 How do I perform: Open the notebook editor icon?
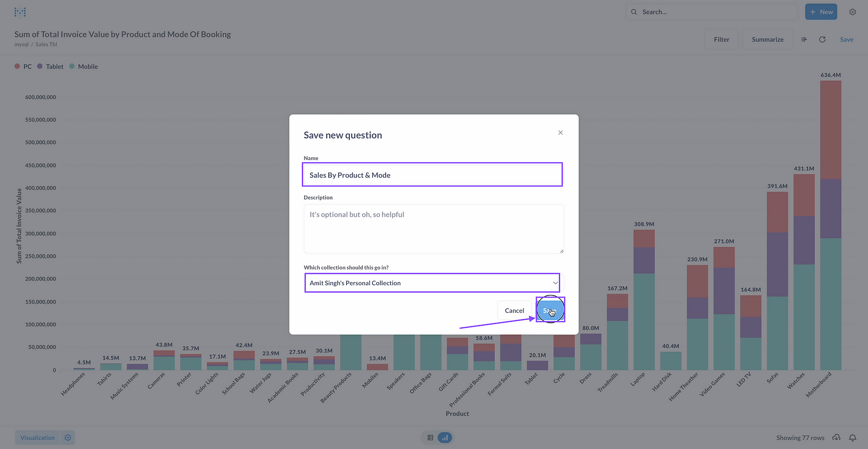point(804,40)
